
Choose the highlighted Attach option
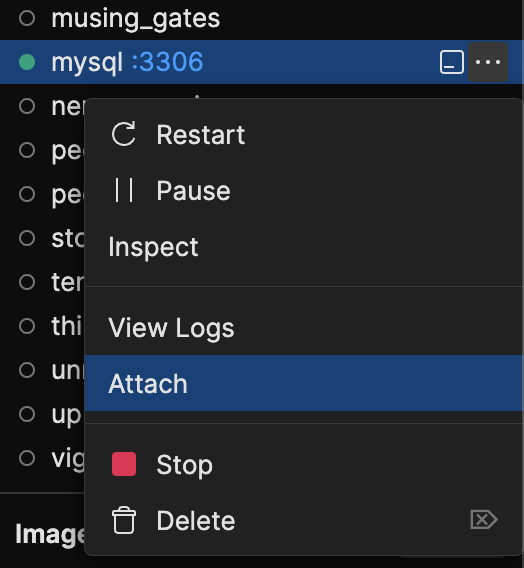click(303, 383)
